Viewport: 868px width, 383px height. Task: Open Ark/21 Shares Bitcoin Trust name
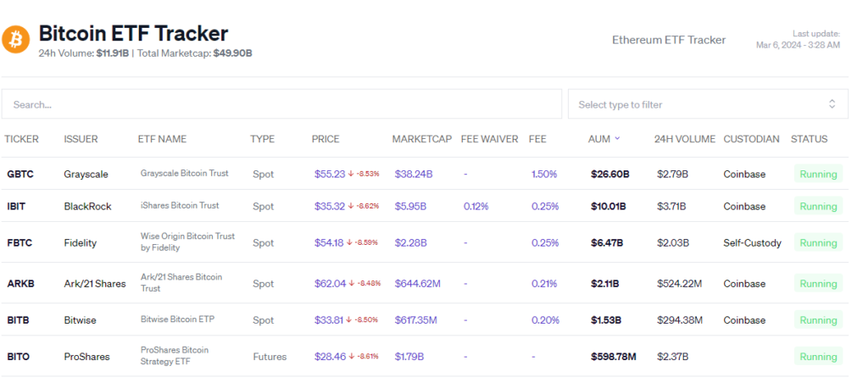tap(181, 283)
